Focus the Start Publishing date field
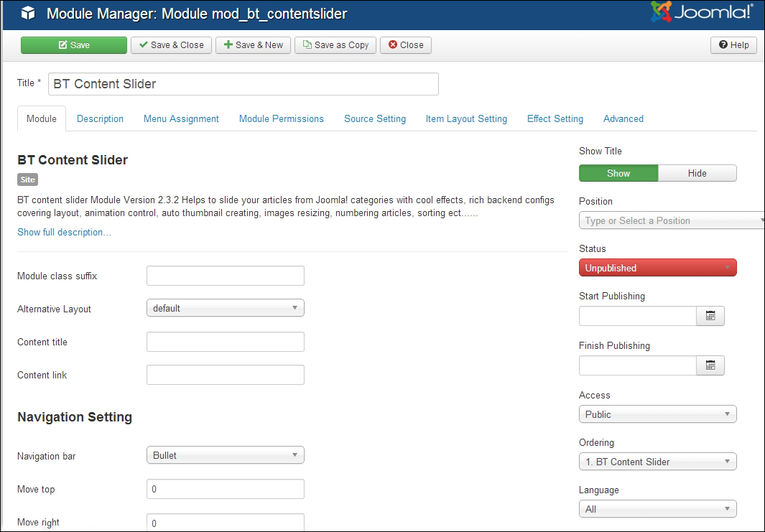 [638, 316]
